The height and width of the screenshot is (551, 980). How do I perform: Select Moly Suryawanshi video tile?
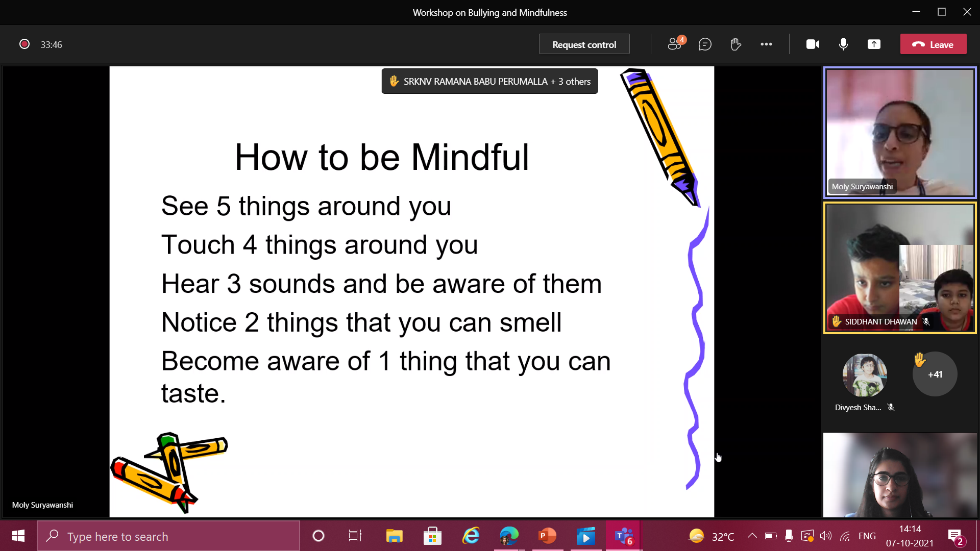900,133
